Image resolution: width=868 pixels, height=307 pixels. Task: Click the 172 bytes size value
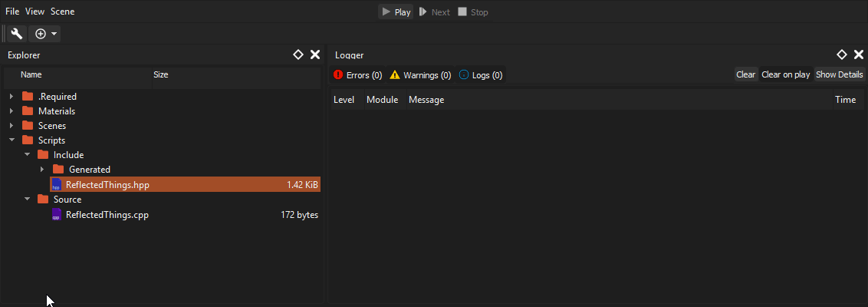pos(300,215)
